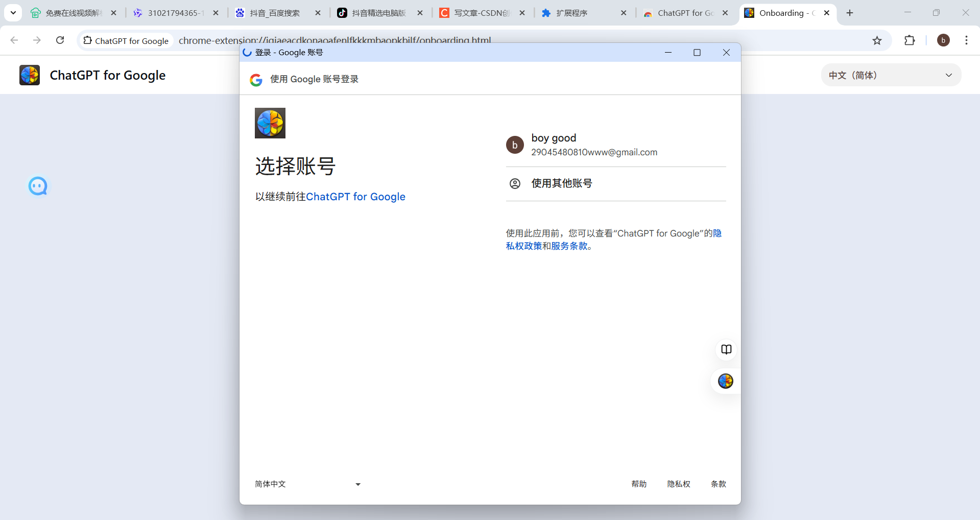Image resolution: width=980 pixels, height=520 pixels.
Task: Switch to the 写文章-CSDN tab
Action: (483, 13)
